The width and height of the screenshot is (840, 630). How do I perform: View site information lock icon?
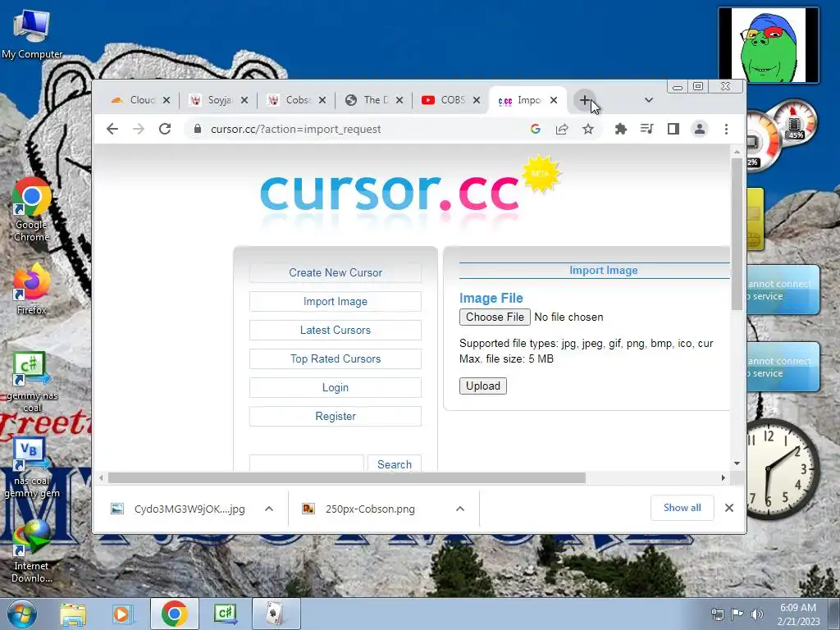[198, 129]
